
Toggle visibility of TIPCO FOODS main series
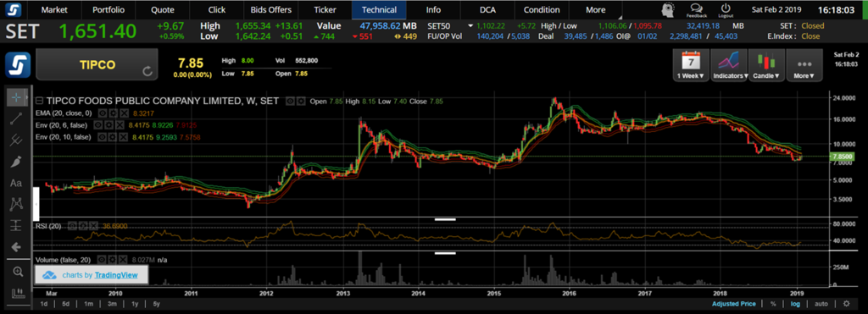[290, 102]
